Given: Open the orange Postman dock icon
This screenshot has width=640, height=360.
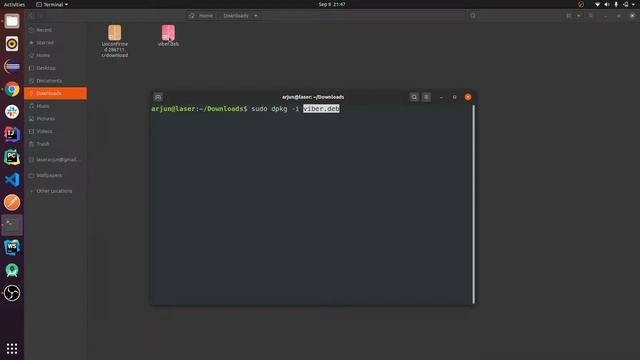Looking at the screenshot, I should coord(12,202).
